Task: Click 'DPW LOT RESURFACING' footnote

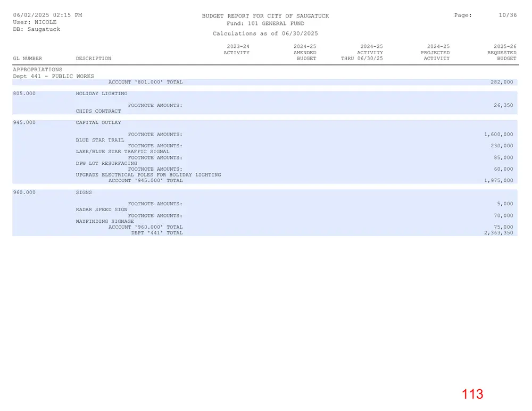Action: coord(106,163)
